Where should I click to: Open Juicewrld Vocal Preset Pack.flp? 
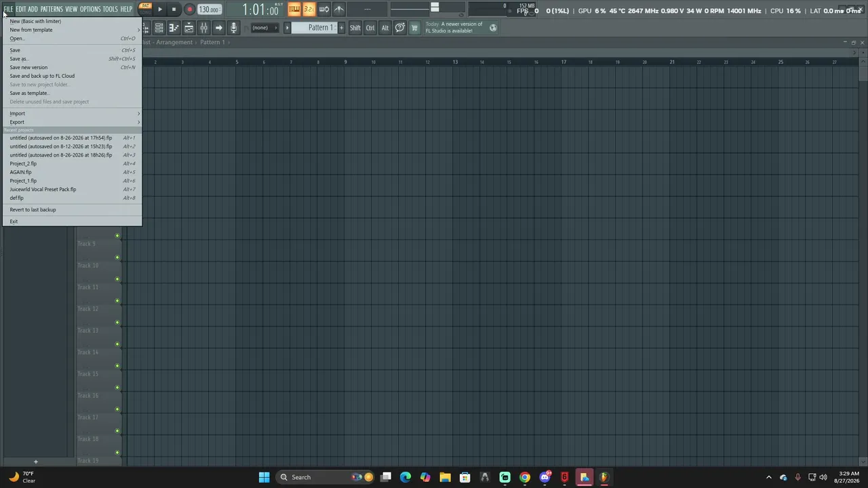coord(72,189)
